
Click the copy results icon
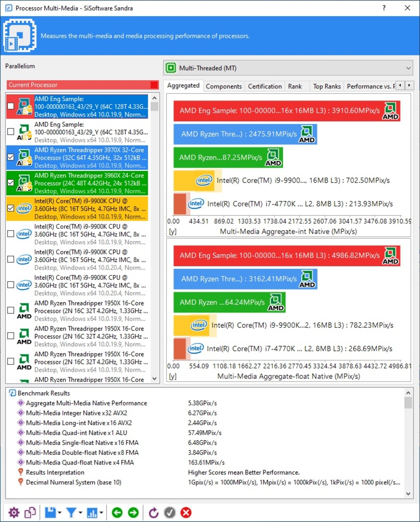pos(30,513)
